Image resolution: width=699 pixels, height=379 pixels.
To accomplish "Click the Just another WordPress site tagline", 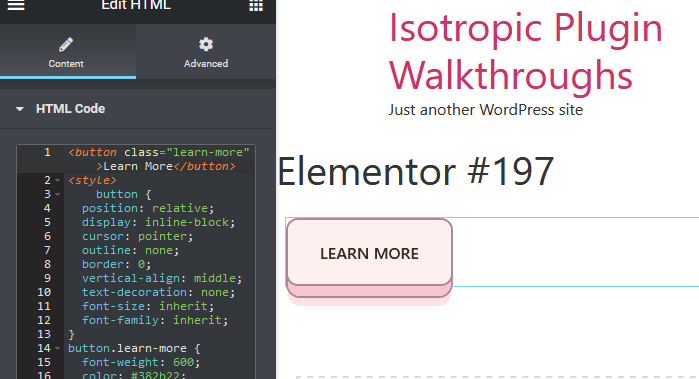I will click(x=485, y=110).
